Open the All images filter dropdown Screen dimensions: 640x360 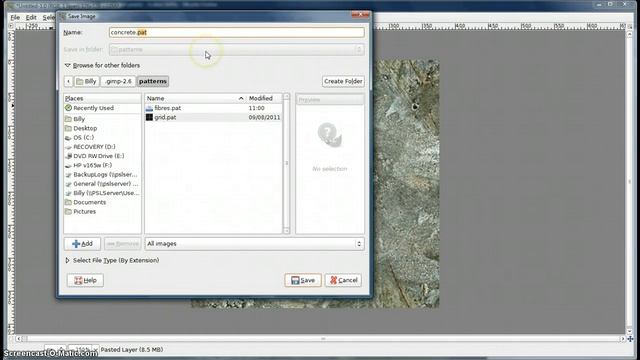(x=254, y=244)
